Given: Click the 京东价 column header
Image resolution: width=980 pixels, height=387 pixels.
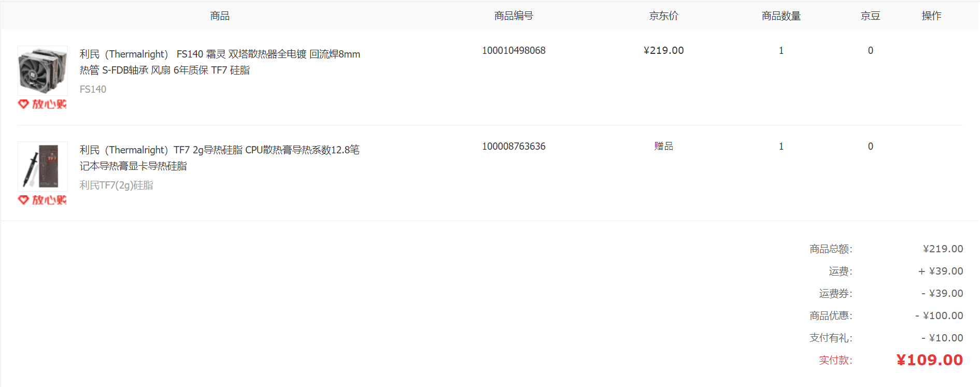Looking at the screenshot, I should pos(663,16).
